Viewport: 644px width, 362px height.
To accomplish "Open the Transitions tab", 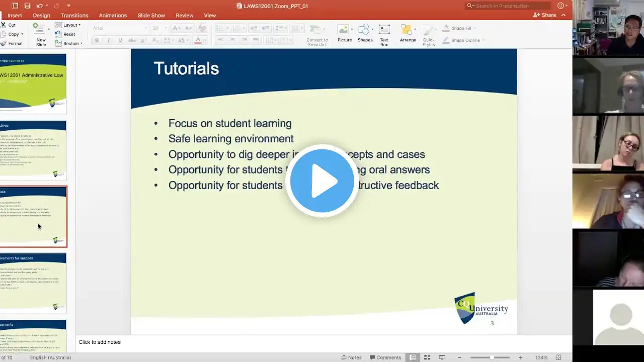I will coord(74,16).
